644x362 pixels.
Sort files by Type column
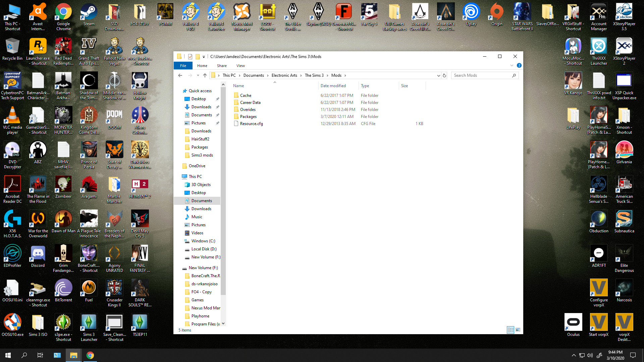point(378,86)
